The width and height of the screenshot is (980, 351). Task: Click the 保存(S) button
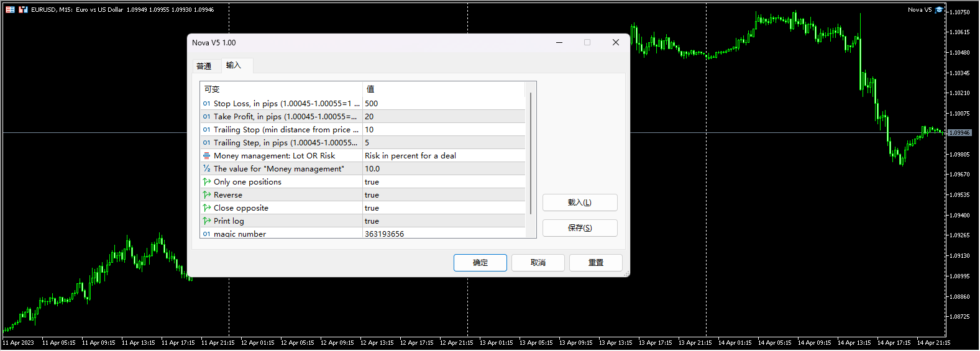579,228
